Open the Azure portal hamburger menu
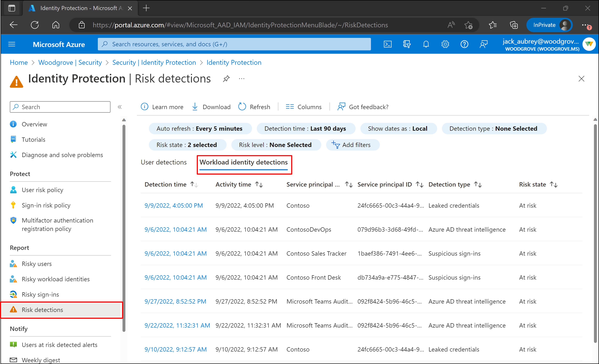The width and height of the screenshot is (599, 364). click(12, 44)
